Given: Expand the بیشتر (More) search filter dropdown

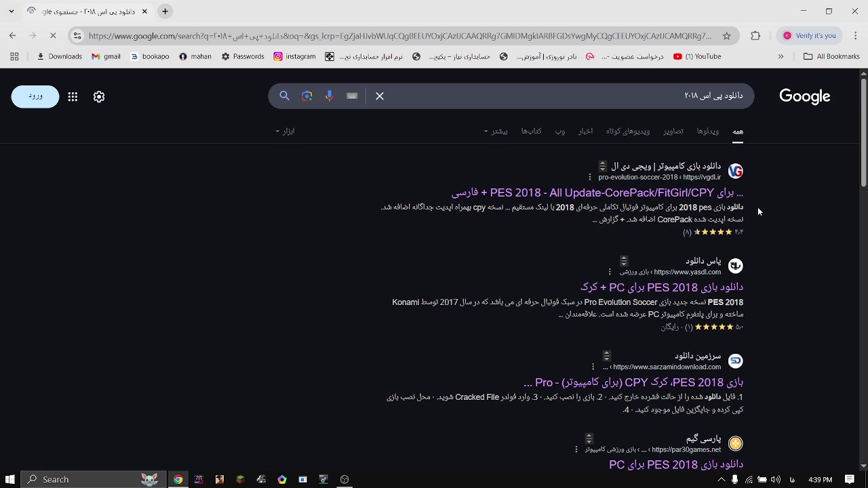Looking at the screenshot, I should pyautogui.click(x=496, y=131).
